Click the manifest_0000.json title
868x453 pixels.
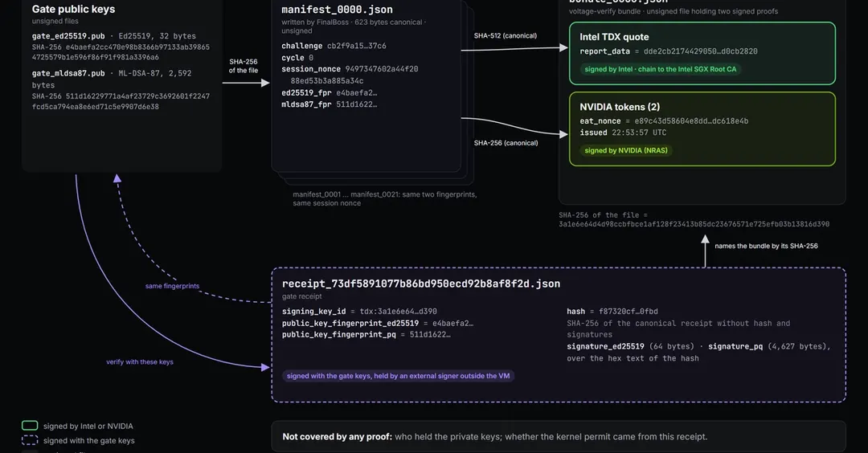click(x=337, y=10)
